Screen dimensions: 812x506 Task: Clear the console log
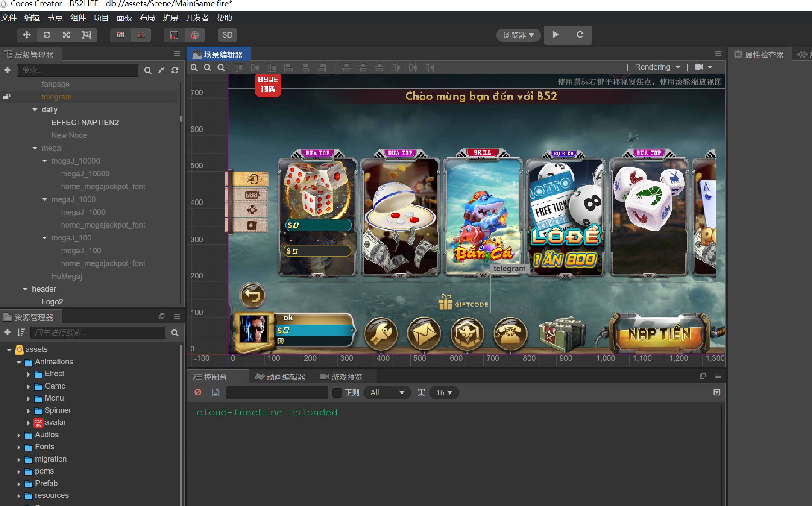pos(198,392)
